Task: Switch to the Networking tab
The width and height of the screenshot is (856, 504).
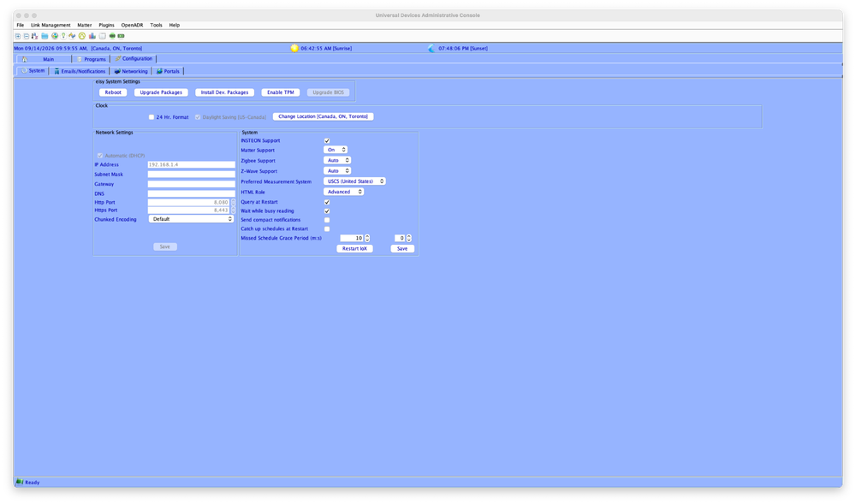Action: click(x=130, y=71)
